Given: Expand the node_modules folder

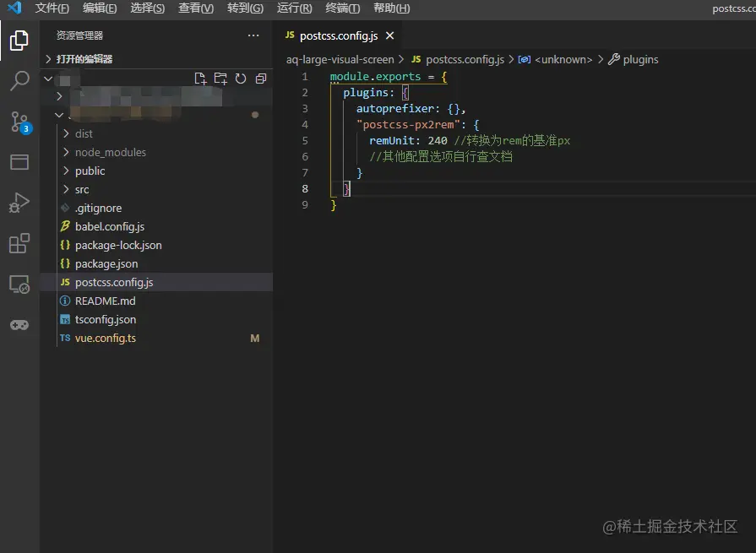Looking at the screenshot, I should click(110, 152).
